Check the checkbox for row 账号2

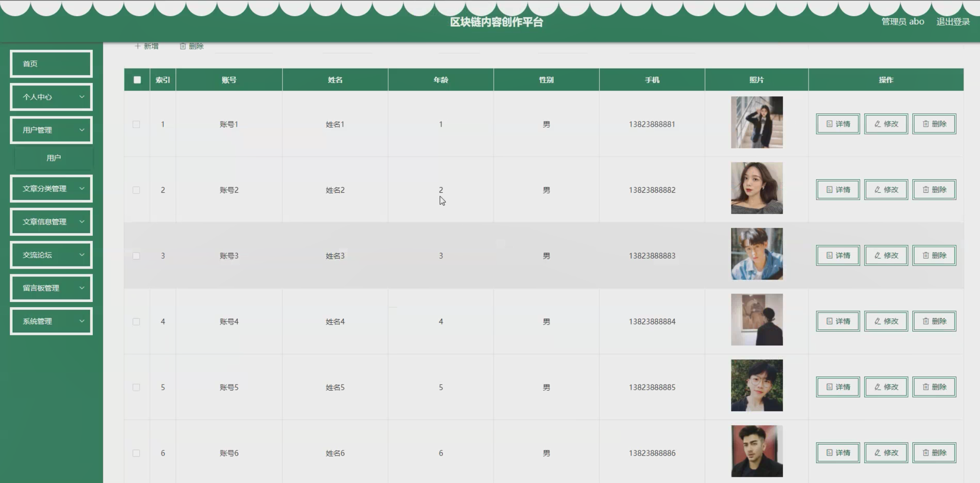(136, 190)
